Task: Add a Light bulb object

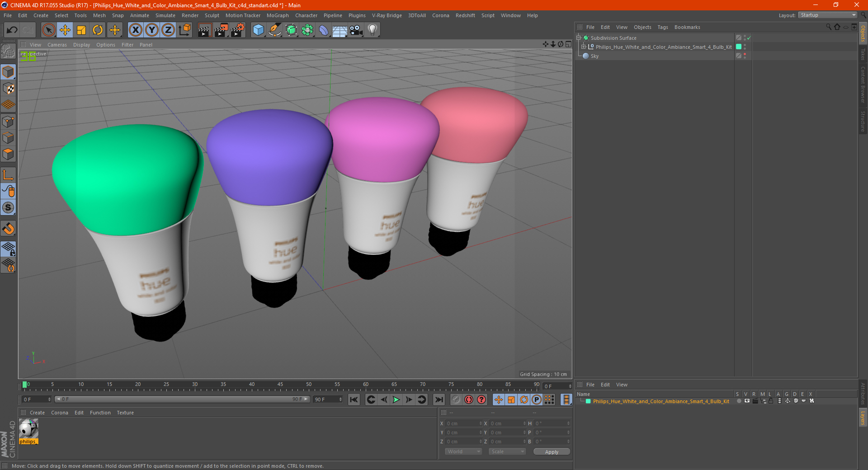Action: (373, 30)
